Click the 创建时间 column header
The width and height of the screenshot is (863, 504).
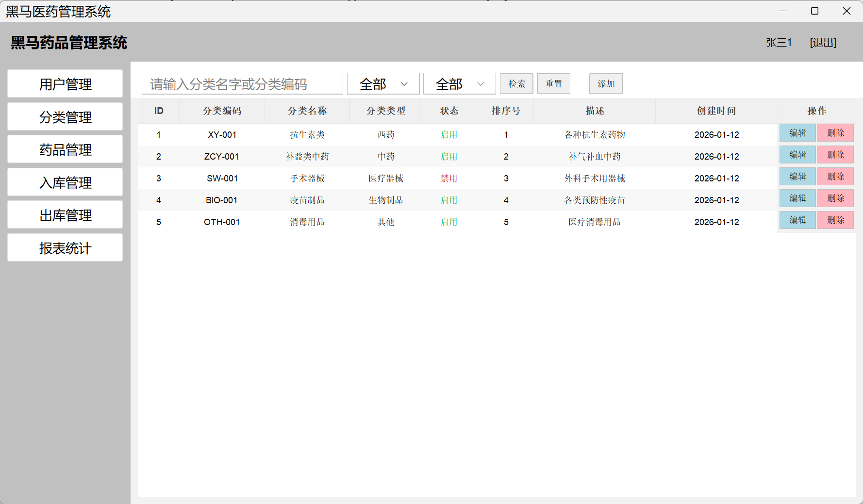click(716, 111)
